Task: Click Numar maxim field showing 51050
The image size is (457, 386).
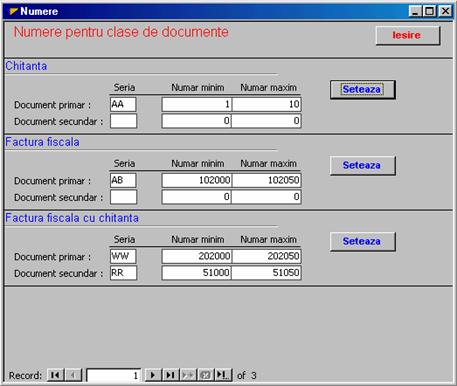Action: pos(266,273)
